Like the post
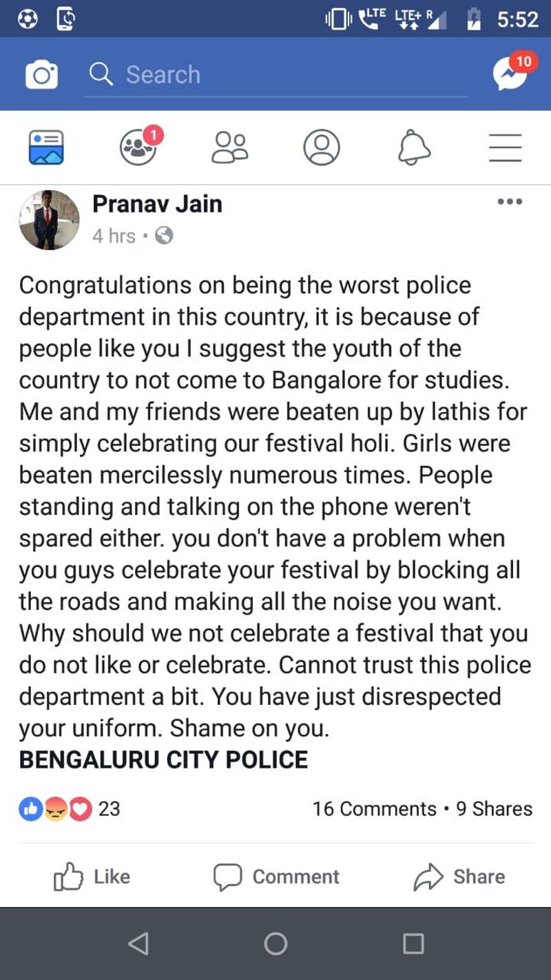 point(92,877)
